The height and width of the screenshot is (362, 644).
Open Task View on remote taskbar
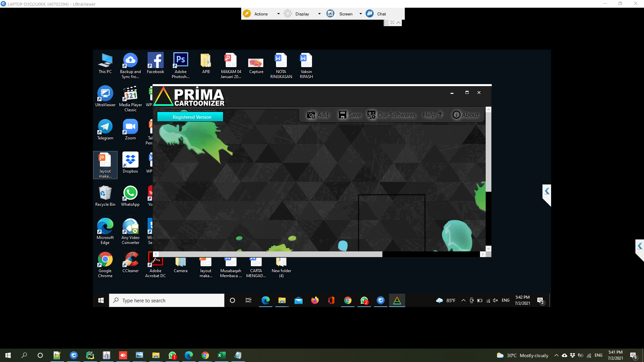point(249,300)
